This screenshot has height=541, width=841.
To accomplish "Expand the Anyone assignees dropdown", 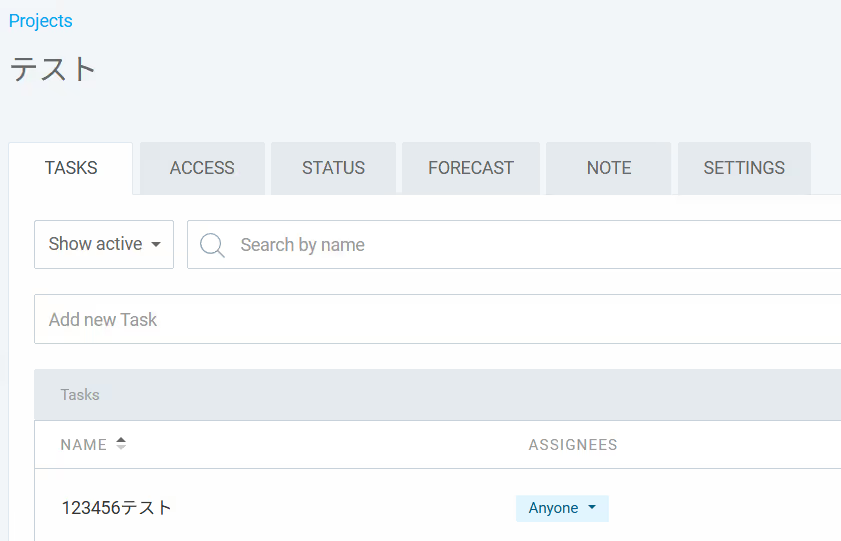I will (562, 508).
